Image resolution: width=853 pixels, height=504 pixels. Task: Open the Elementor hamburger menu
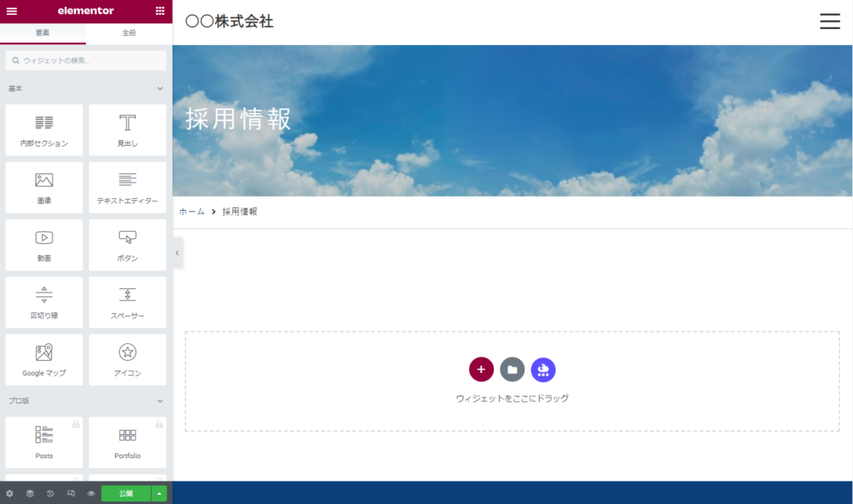12,11
